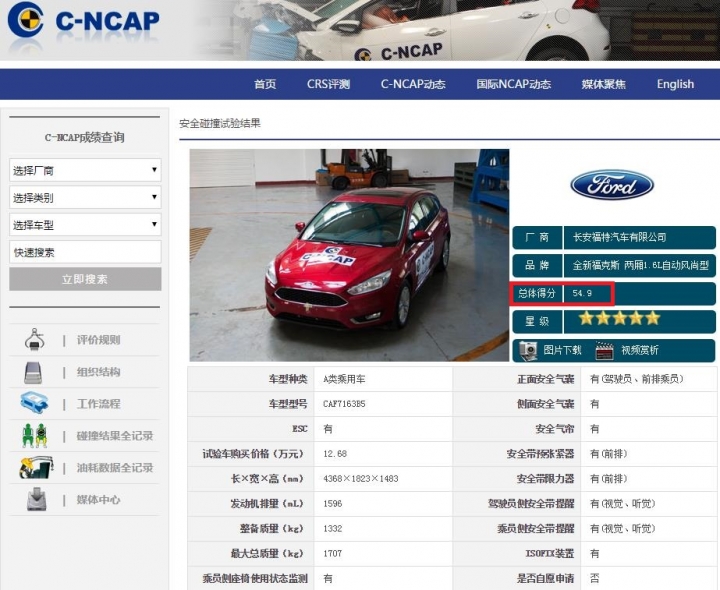Click the clapperboard icon for 视频赏析
Image resolution: width=720 pixels, height=590 pixels.
(x=604, y=350)
